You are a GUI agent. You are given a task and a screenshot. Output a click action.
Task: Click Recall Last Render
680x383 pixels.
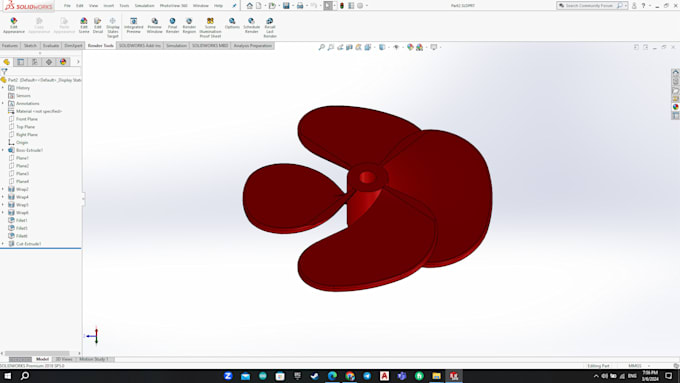click(x=270, y=28)
